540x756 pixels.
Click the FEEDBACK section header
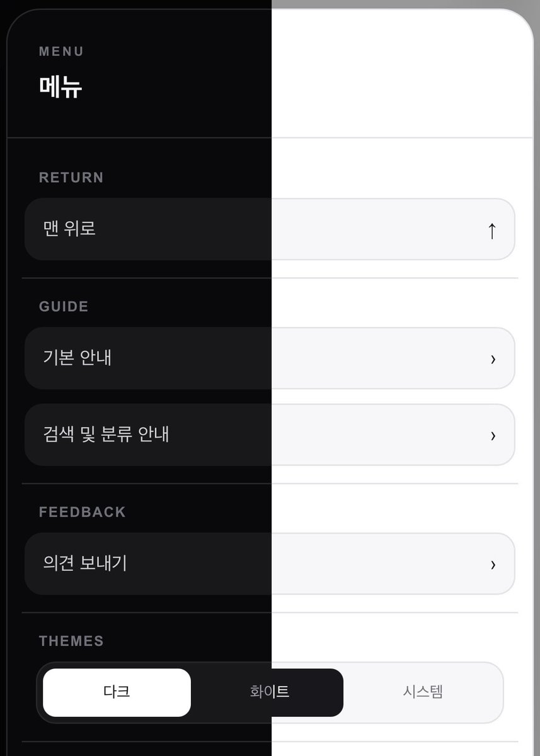(x=83, y=512)
